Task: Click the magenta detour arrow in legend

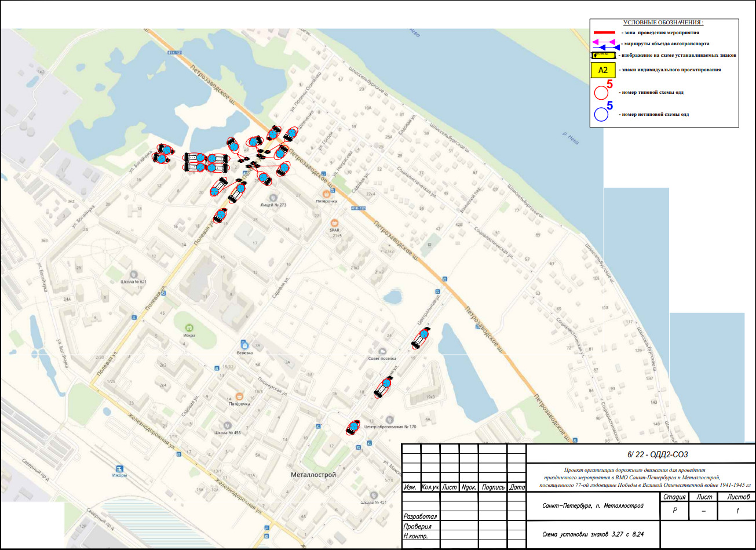Action: (x=604, y=42)
